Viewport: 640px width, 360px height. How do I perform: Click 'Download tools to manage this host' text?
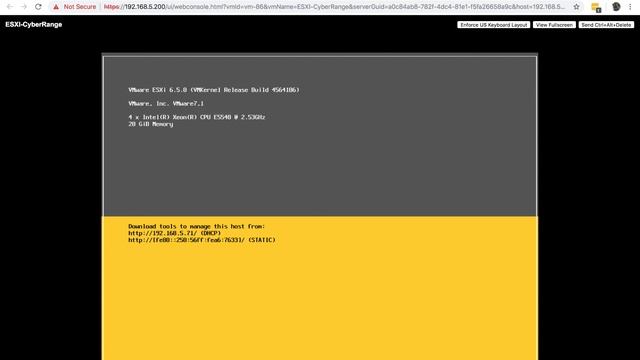196,226
